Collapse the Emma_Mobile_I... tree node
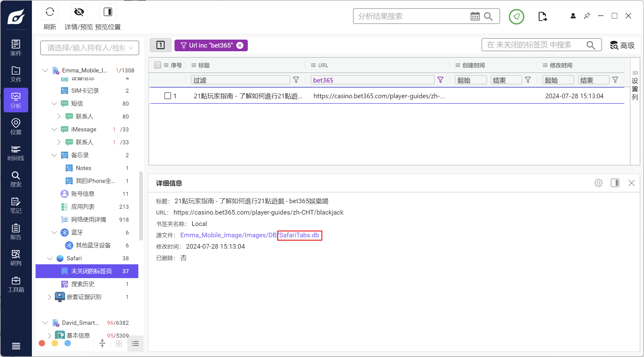Viewport: 644px width, 357px height. coord(45,70)
